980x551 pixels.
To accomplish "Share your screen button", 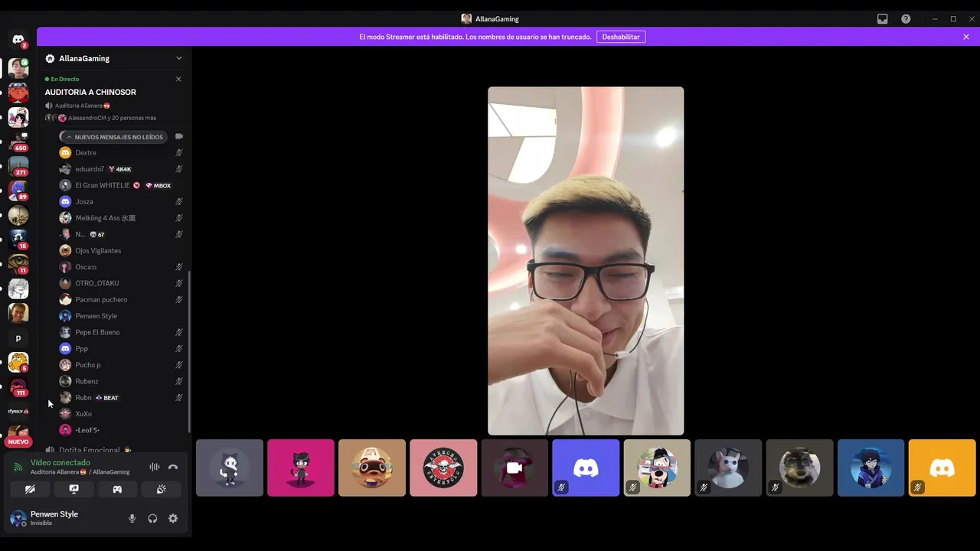I will click(x=73, y=489).
